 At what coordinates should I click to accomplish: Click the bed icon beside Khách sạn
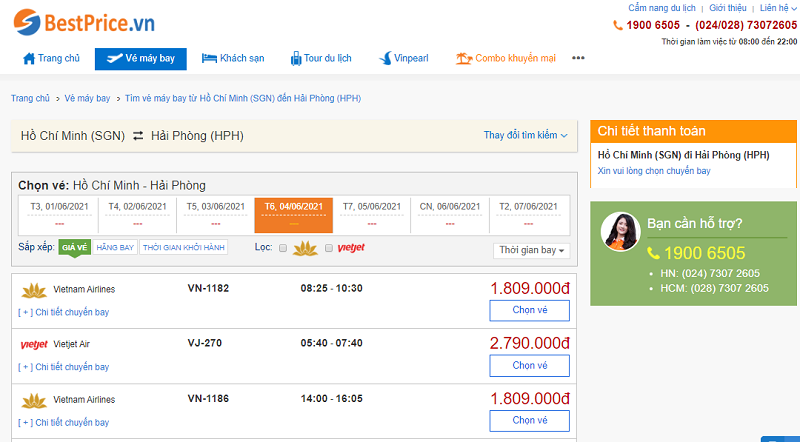[209, 58]
